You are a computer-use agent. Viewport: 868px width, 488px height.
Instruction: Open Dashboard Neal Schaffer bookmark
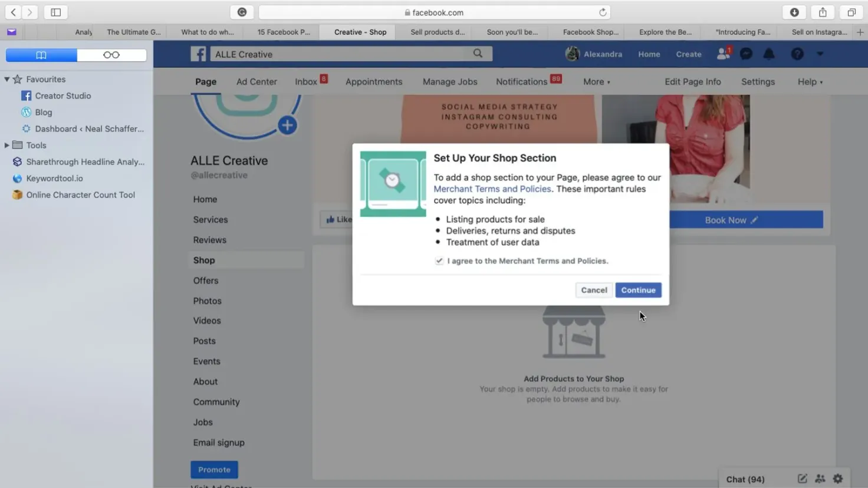(83, 128)
